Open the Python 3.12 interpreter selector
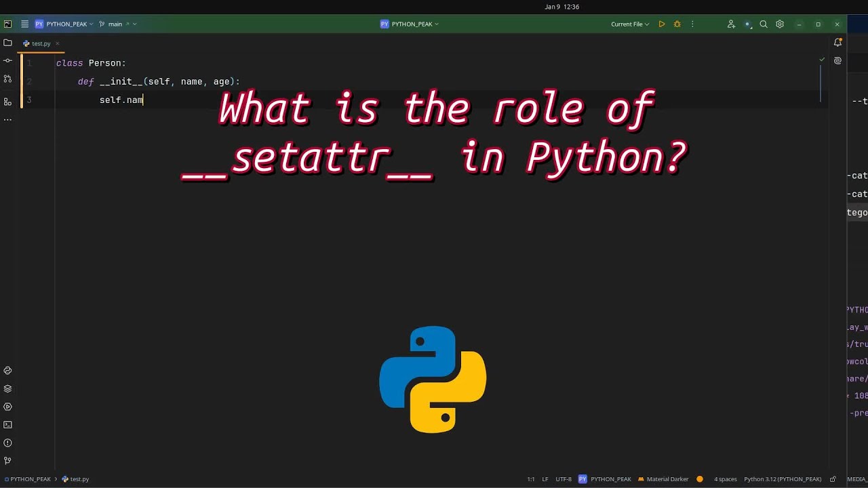The width and height of the screenshot is (868, 488). tap(783, 479)
